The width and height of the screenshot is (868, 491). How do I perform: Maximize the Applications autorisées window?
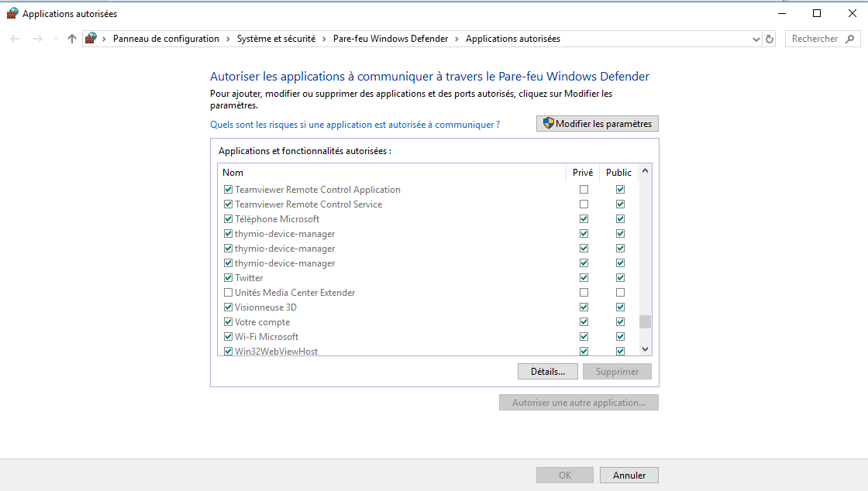[x=817, y=13]
